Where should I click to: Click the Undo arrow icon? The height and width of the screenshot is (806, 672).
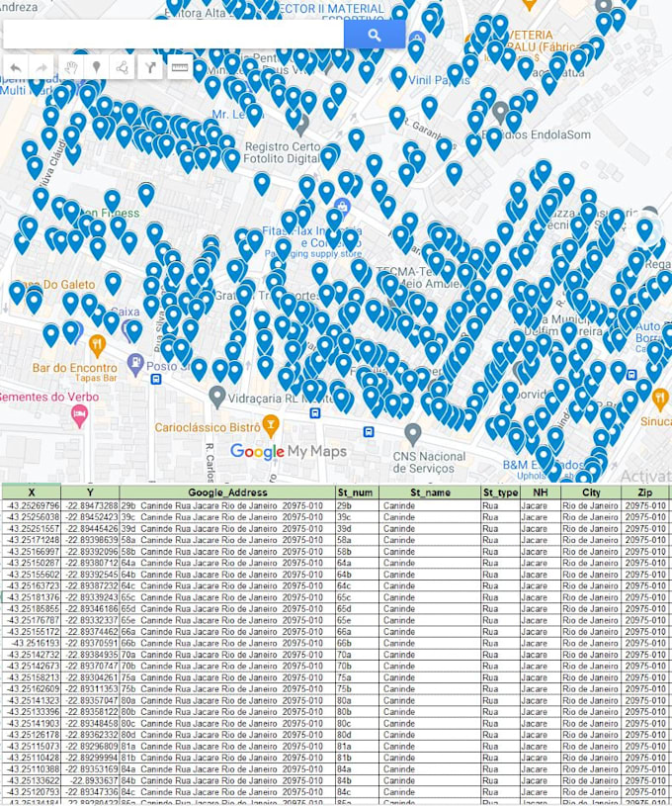coord(16,67)
